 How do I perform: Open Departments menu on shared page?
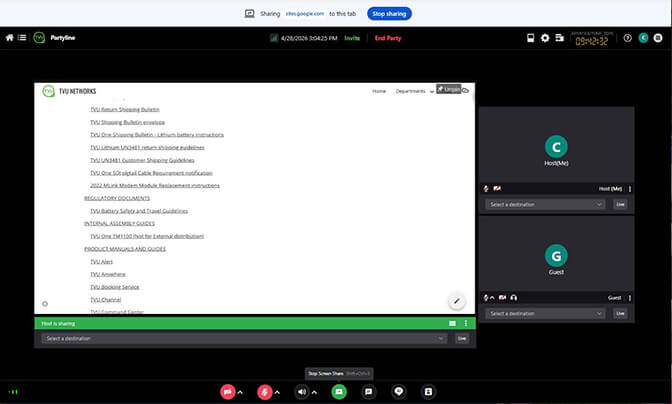click(410, 91)
